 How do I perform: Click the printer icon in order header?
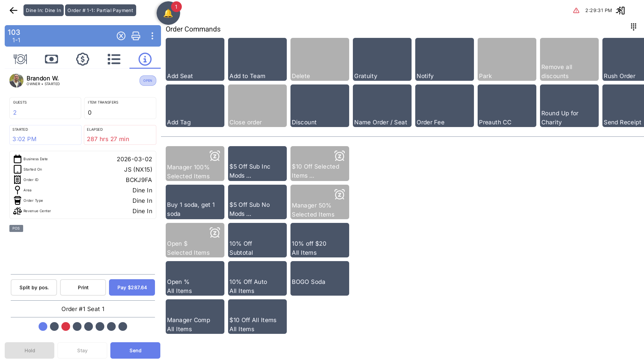point(136,36)
